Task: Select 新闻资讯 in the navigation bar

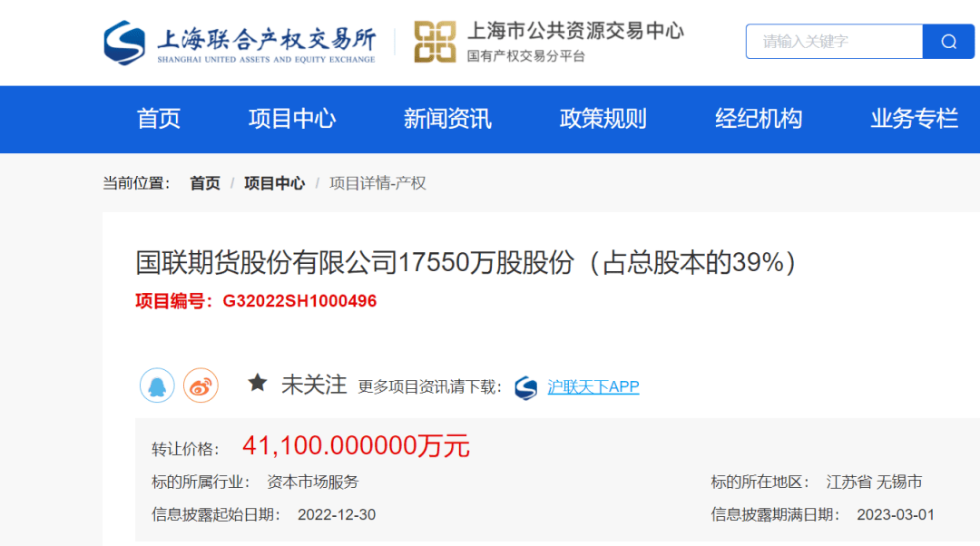Action: 446,119
